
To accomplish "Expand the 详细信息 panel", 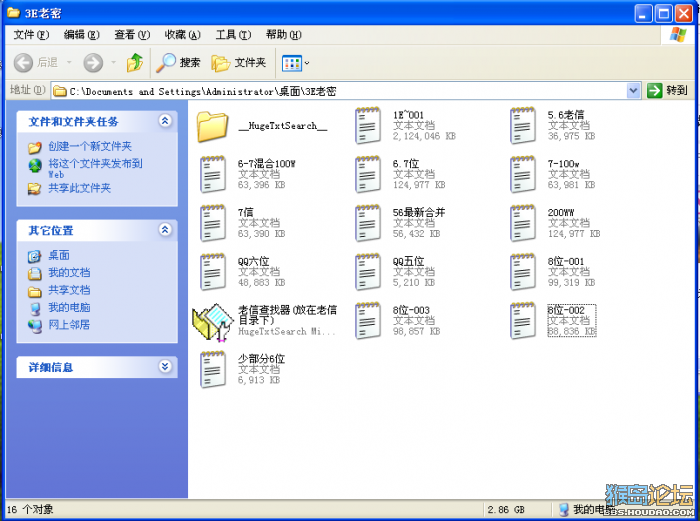I will coord(165,366).
